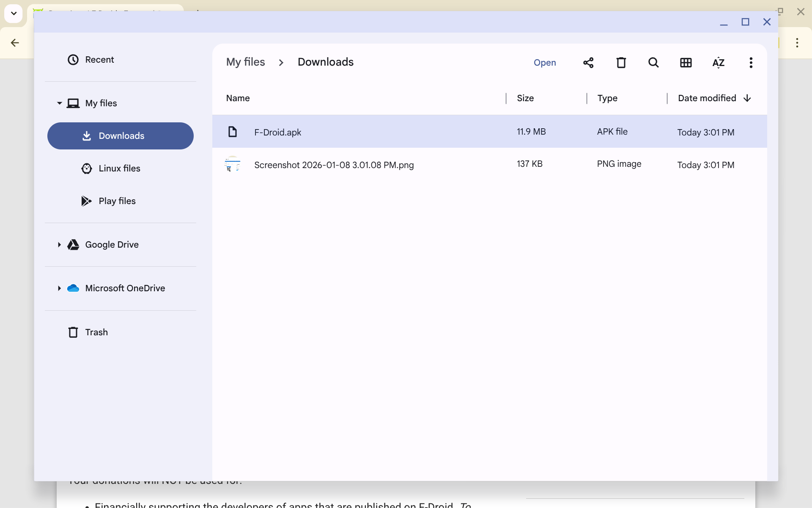Toggle Date modified sort direction arrow
The height and width of the screenshot is (508, 812).
pyautogui.click(x=747, y=98)
